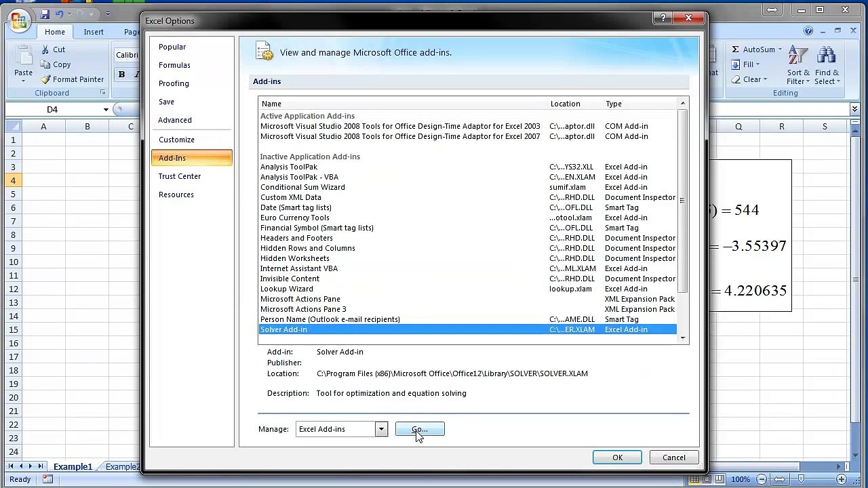Viewport: 868px width, 488px height.
Task: Click the Clear eraser icon
Action: coord(736,79)
